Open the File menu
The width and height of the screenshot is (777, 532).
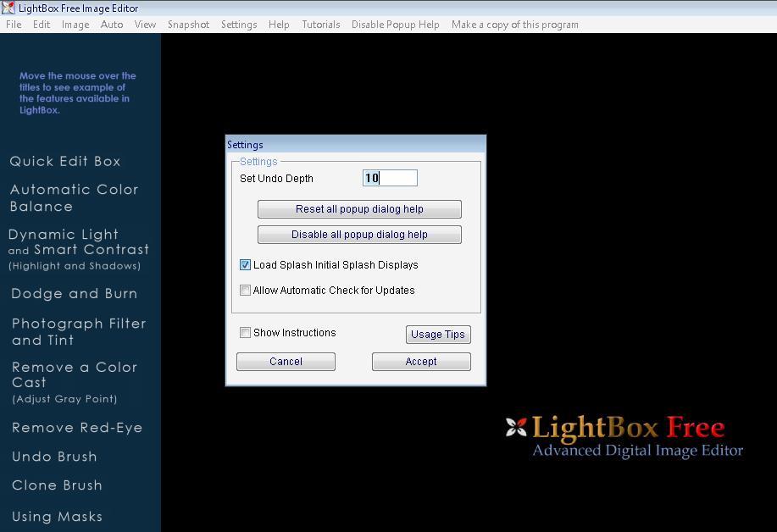[x=13, y=25]
